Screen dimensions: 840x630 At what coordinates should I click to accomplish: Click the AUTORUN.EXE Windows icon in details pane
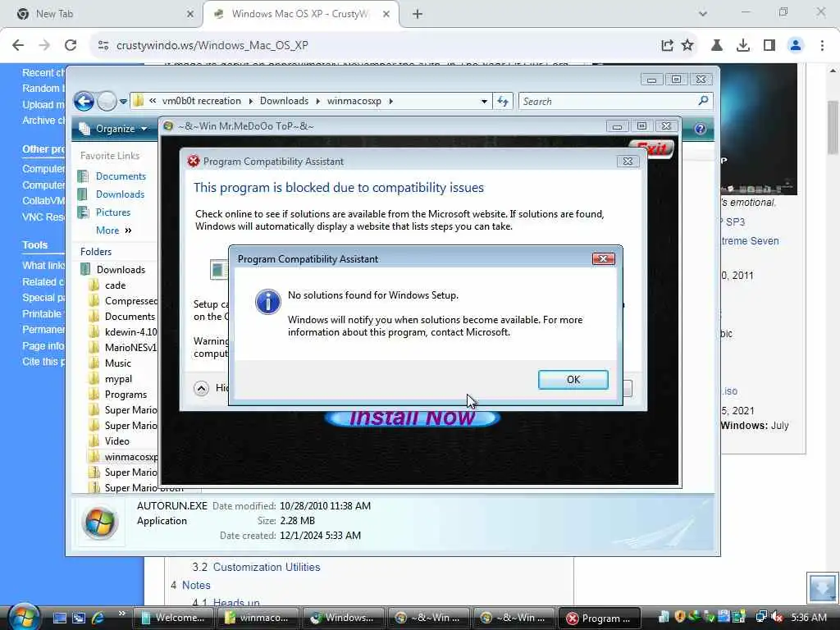click(99, 523)
